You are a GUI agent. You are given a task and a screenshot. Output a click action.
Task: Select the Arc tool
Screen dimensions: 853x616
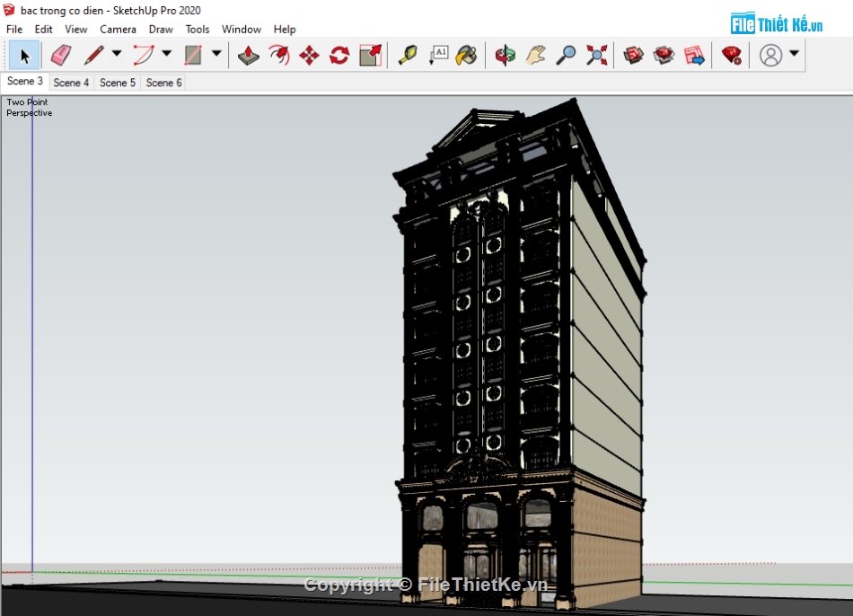144,55
